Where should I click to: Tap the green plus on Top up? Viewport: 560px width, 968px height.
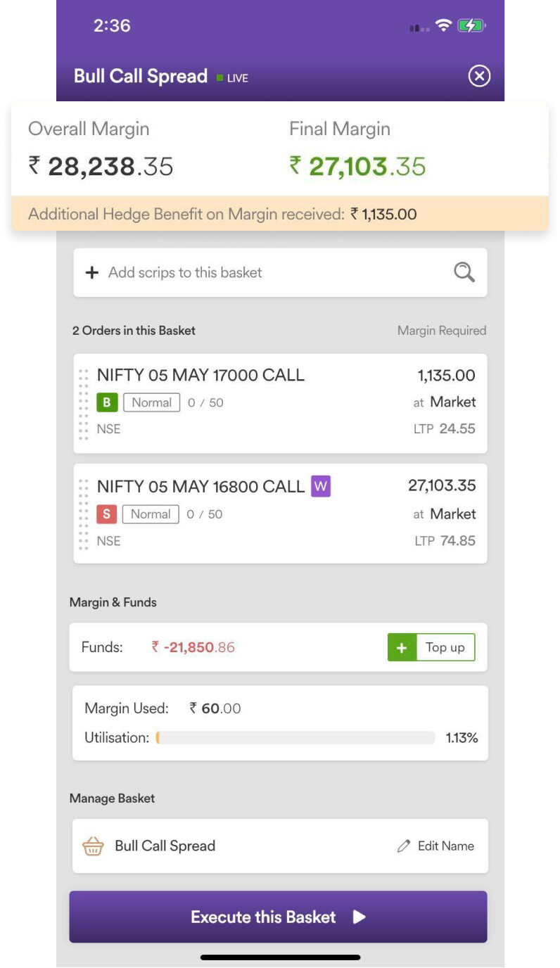coord(402,648)
